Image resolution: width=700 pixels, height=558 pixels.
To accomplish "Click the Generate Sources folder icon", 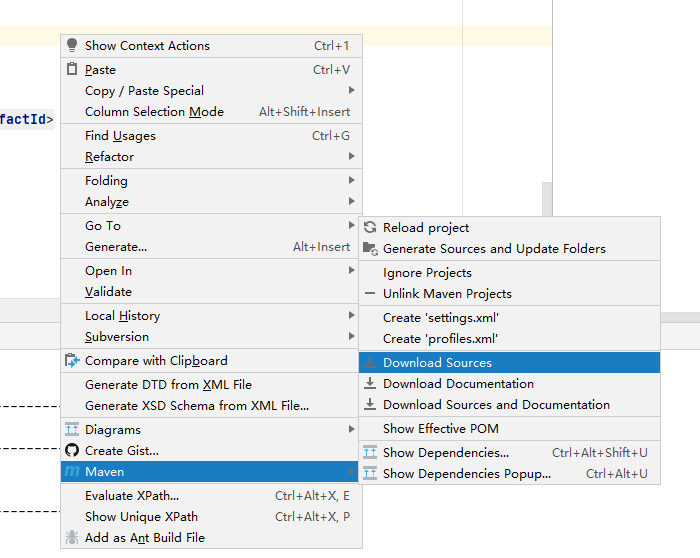I will (370, 249).
